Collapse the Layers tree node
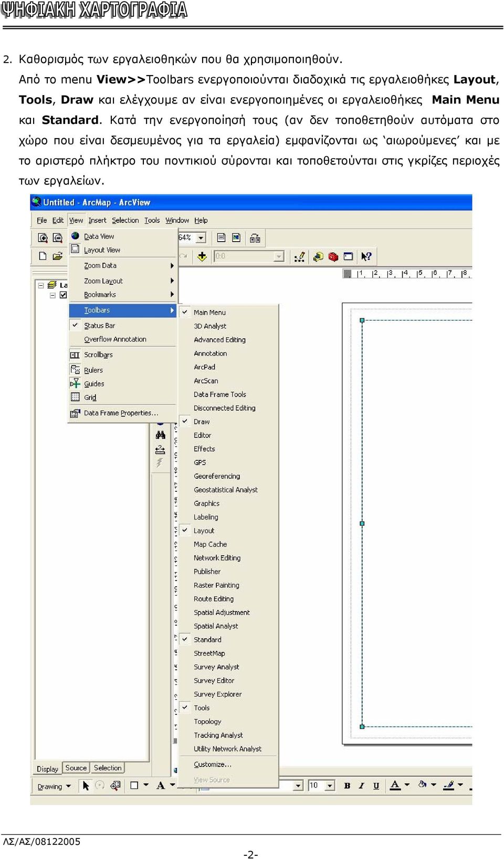 (x=41, y=285)
